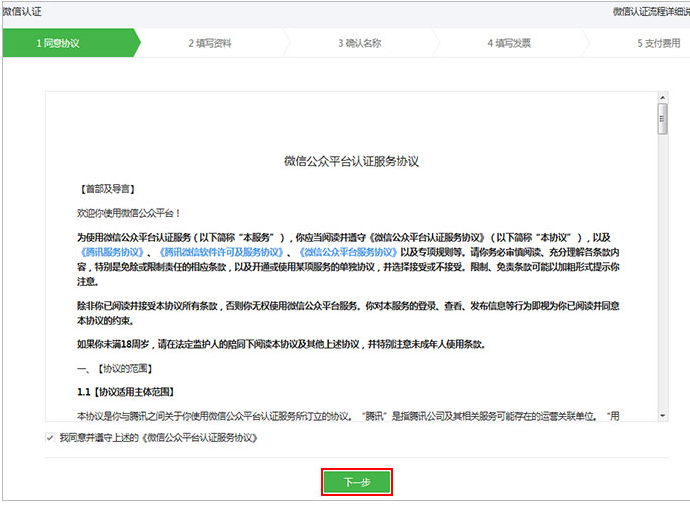Open the 《微信公众平台服务协议》 link

[x=348, y=252]
